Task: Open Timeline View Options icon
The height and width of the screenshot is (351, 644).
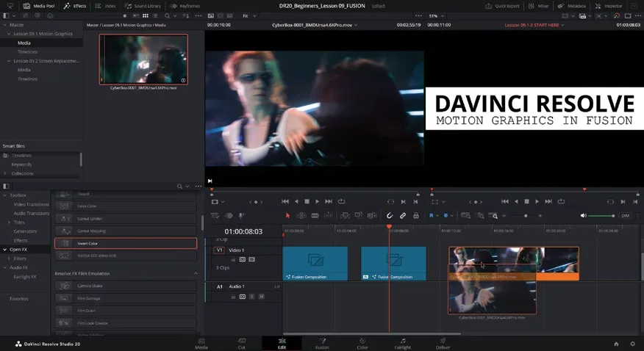Action: click(x=215, y=216)
